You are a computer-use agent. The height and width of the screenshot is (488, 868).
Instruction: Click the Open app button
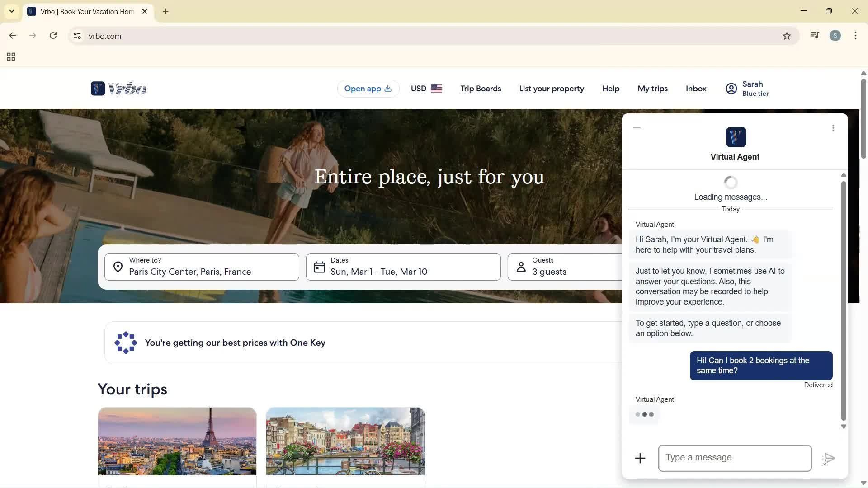pos(368,89)
